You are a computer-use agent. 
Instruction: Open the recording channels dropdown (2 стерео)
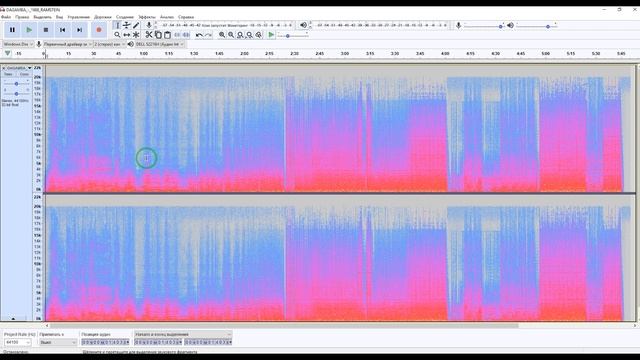(x=110, y=44)
